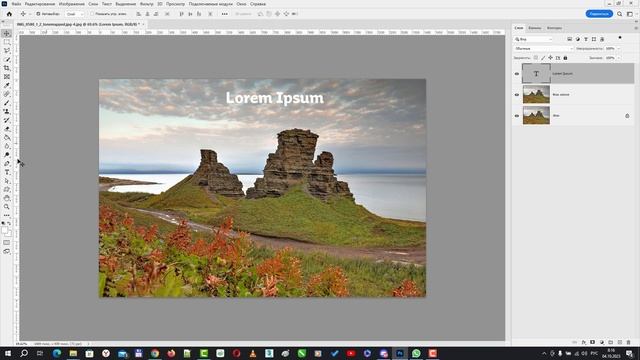This screenshot has height=360, width=640.
Task: Open the Filter menu
Action: [147, 4]
